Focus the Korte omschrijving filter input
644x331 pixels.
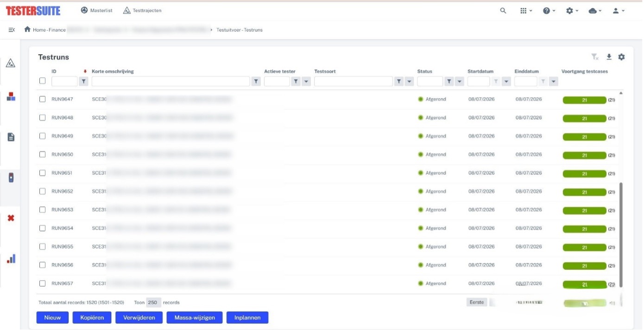coord(170,81)
